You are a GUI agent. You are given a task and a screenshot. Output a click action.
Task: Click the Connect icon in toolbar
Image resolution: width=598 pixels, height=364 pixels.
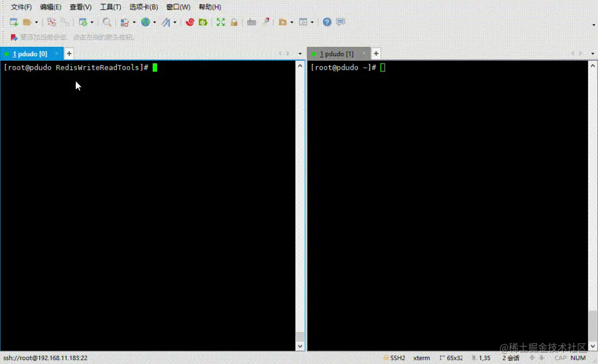point(51,22)
